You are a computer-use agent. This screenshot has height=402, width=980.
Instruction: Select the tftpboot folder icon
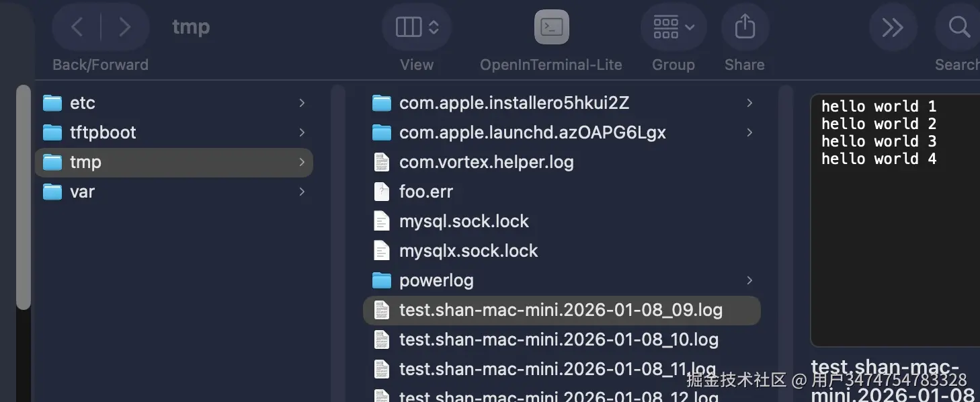click(52, 132)
